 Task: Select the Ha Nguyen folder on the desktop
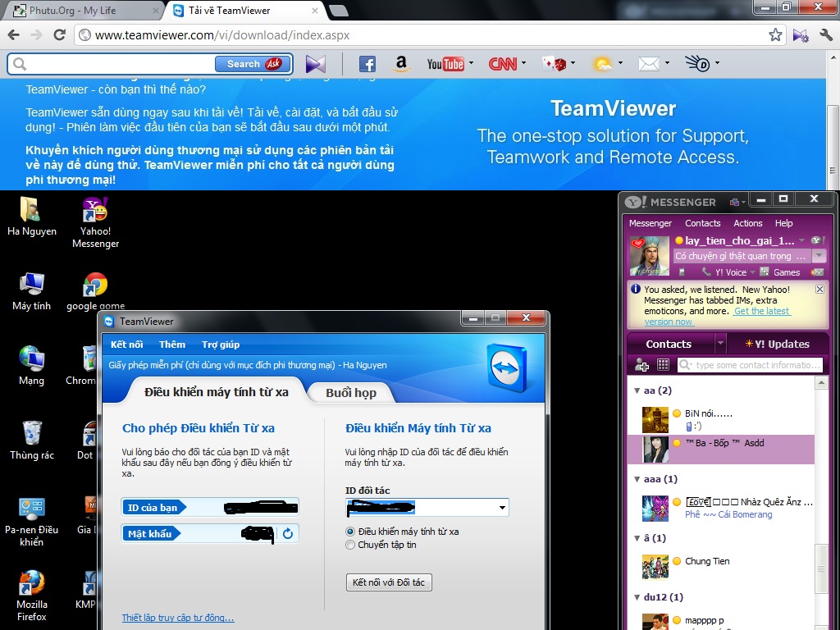click(x=32, y=217)
